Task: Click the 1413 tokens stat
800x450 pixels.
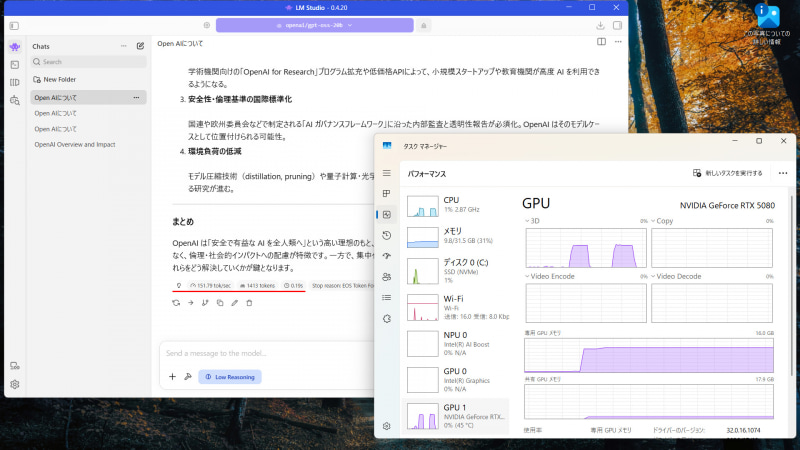Action: [x=257, y=286]
